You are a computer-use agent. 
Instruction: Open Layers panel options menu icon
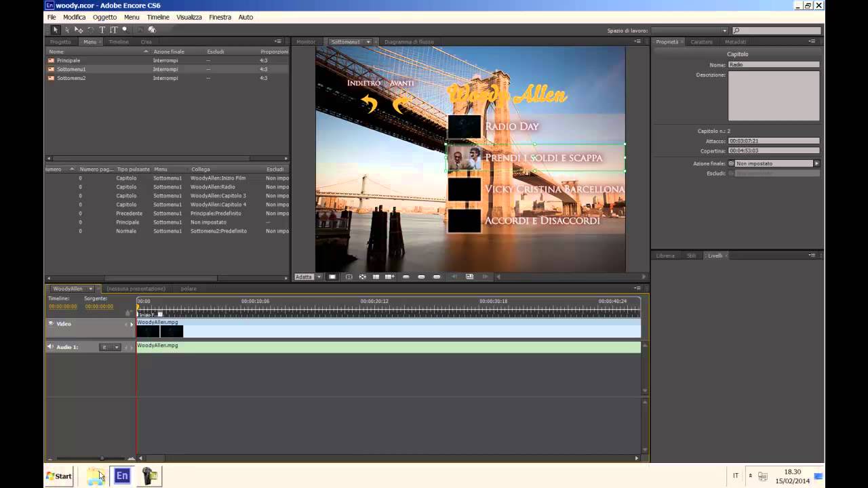(x=812, y=256)
